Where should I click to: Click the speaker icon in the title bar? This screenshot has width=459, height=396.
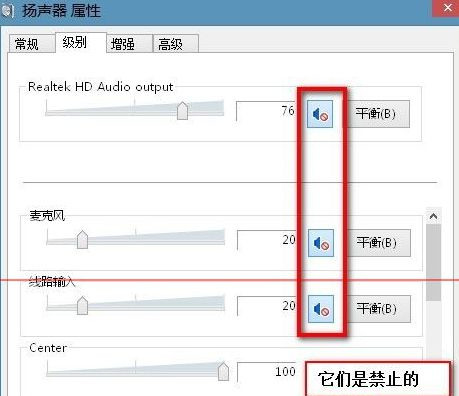click(x=7, y=10)
